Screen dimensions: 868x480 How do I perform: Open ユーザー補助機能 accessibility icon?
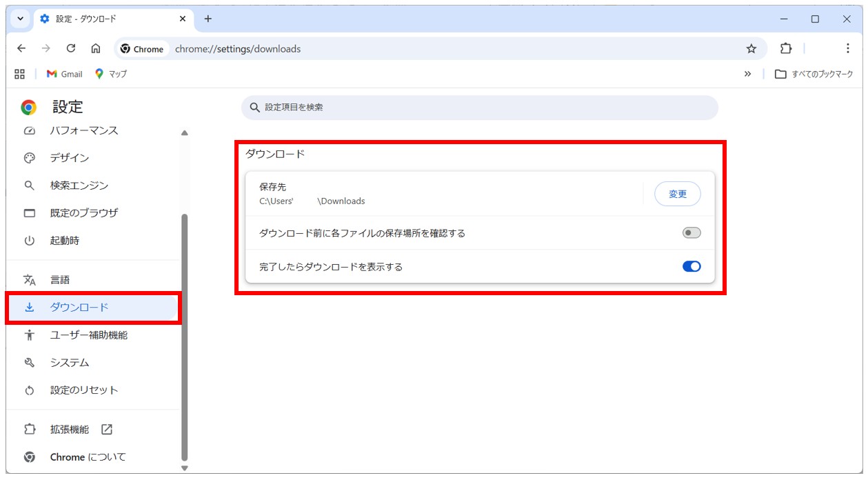[29, 334]
